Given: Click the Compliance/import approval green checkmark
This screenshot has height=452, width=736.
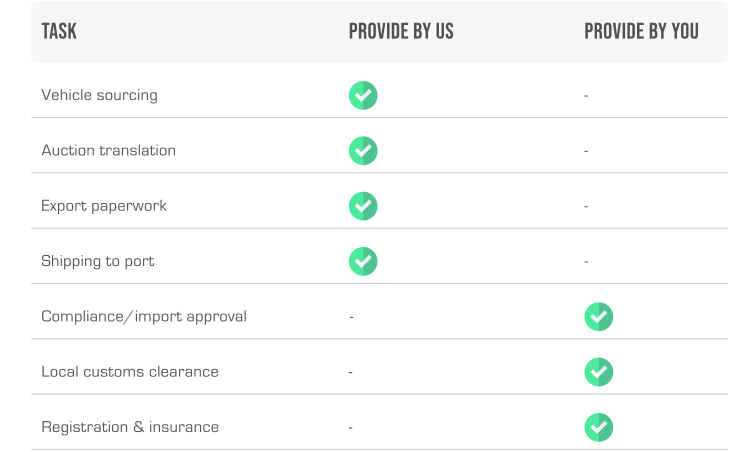Looking at the screenshot, I should pos(598,317).
